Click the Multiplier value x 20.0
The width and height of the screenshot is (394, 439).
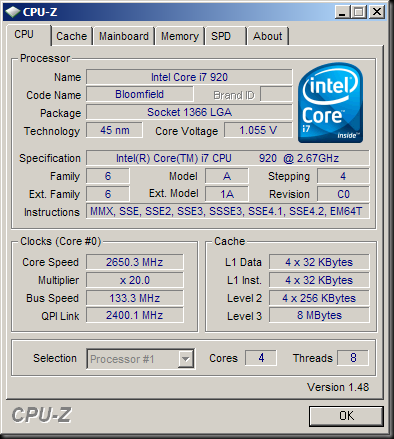click(x=135, y=280)
